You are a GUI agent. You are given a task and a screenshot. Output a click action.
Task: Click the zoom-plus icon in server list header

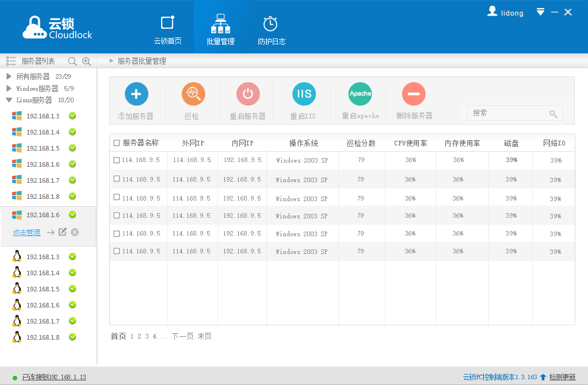[86, 61]
